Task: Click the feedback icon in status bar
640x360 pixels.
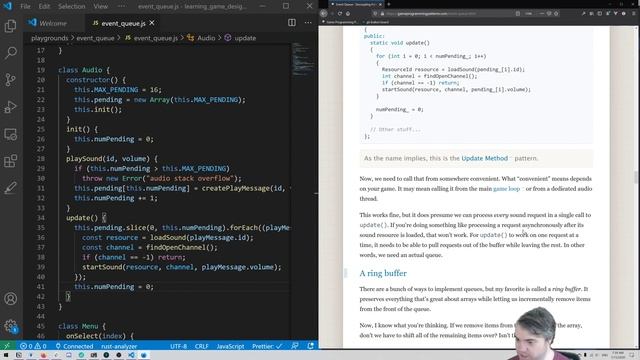Action: coord(295,346)
